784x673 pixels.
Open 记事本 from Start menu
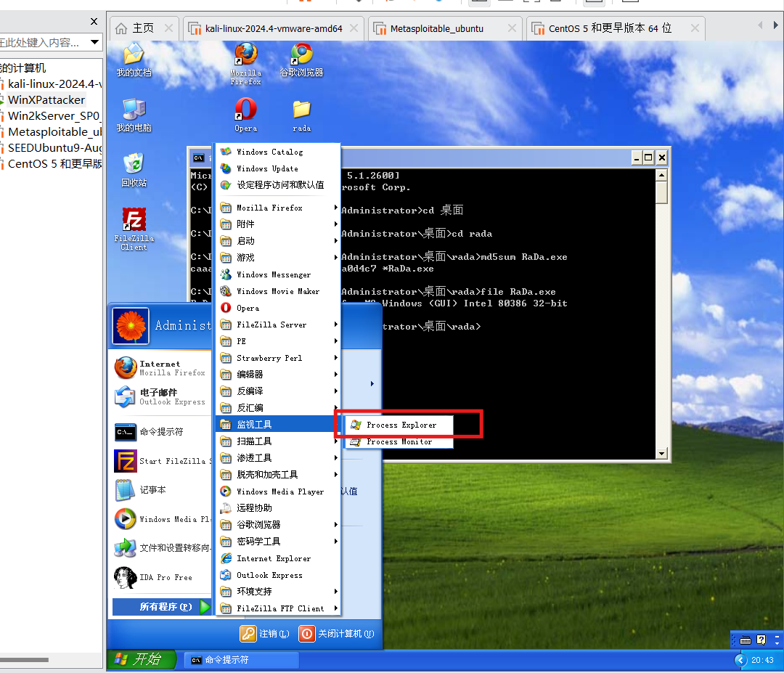pyautogui.click(x=162, y=490)
